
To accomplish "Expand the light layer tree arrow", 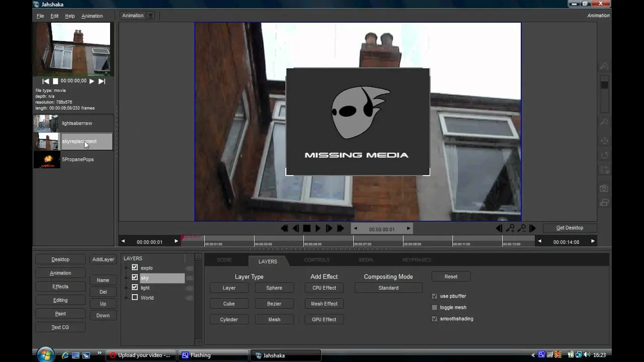I will (126, 288).
